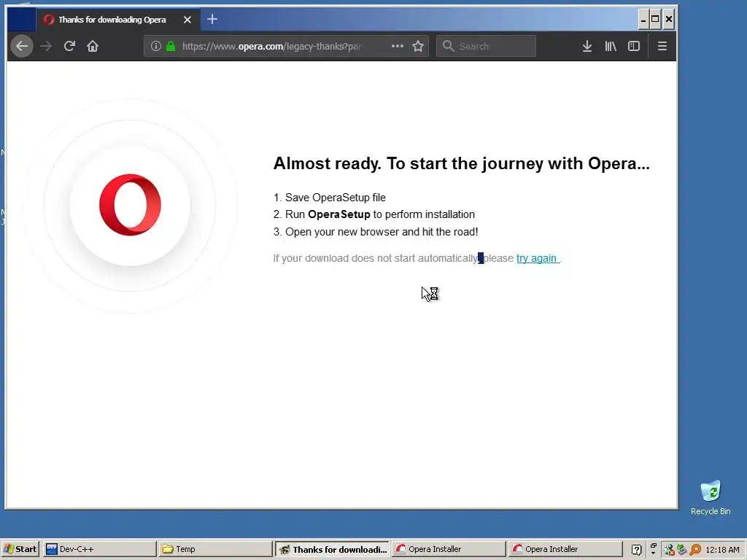Minimize the Firefox window
This screenshot has height=560, width=747.
pyautogui.click(x=643, y=20)
